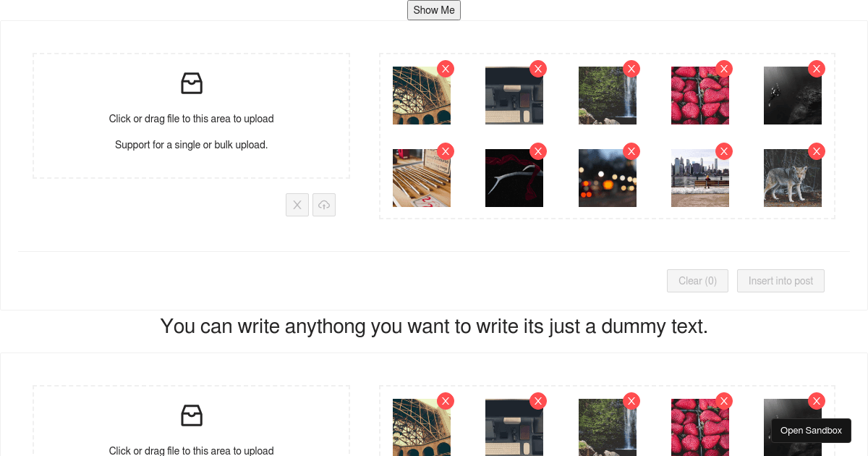Remove the dark diver image in bottom panel

pyautogui.click(x=817, y=401)
